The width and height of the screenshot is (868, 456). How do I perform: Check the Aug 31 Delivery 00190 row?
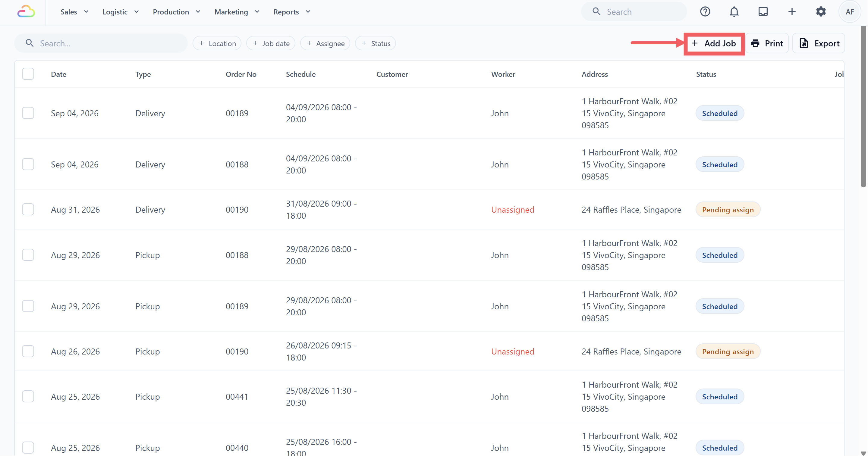pyautogui.click(x=28, y=209)
